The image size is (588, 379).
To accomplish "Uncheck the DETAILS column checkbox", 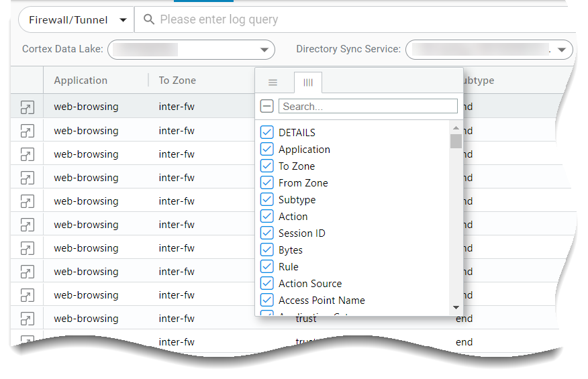I will click(266, 133).
